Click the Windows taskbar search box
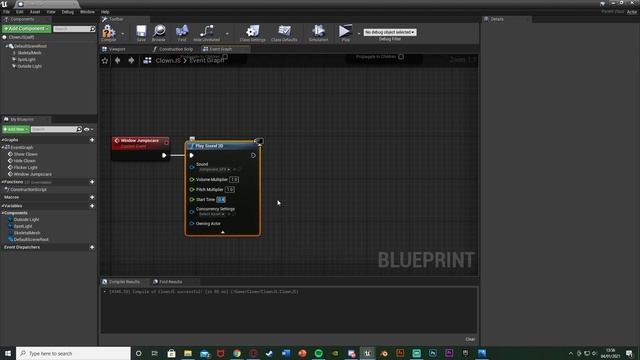 coord(73,353)
